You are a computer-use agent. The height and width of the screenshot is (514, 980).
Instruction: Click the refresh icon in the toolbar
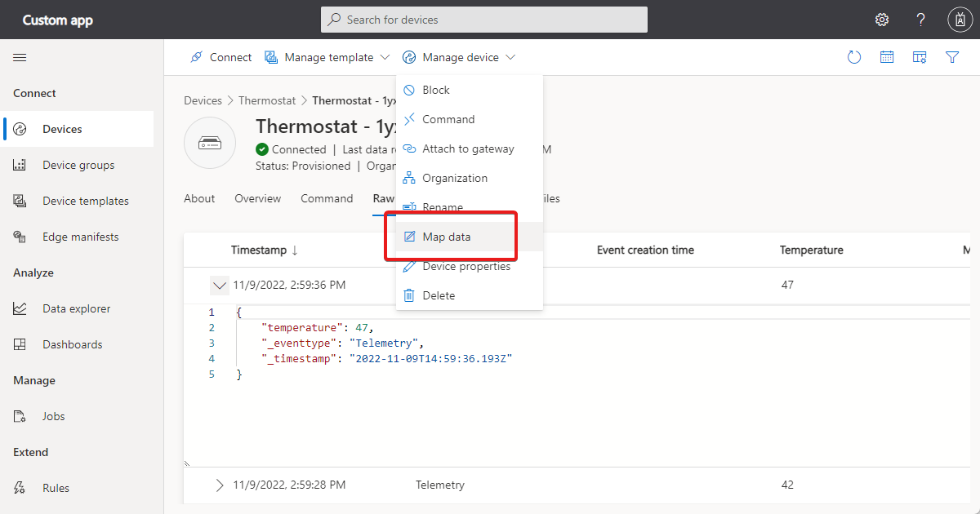click(x=854, y=57)
